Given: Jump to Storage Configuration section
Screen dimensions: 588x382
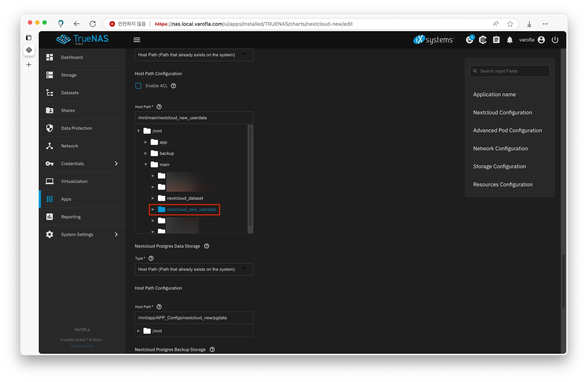Looking at the screenshot, I should pos(499,166).
